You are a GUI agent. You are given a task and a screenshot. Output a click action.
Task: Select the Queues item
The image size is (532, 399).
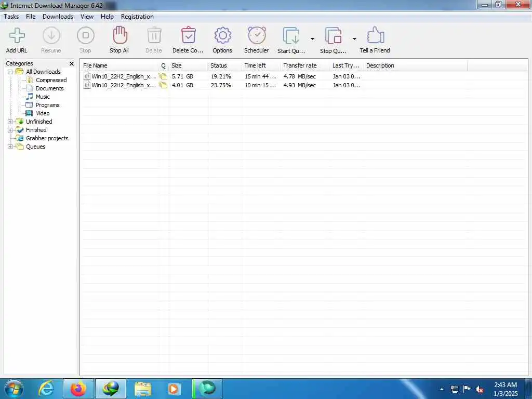(36, 147)
